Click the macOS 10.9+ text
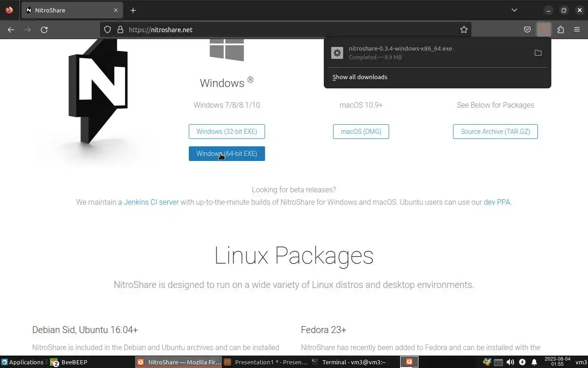Screen dimensions: 588x368 pyautogui.click(x=361, y=105)
